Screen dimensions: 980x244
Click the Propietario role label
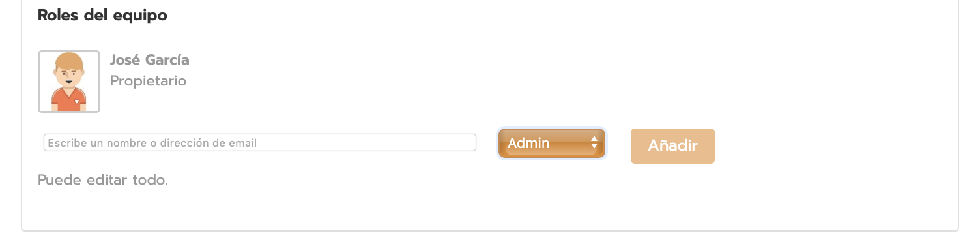(x=149, y=81)
